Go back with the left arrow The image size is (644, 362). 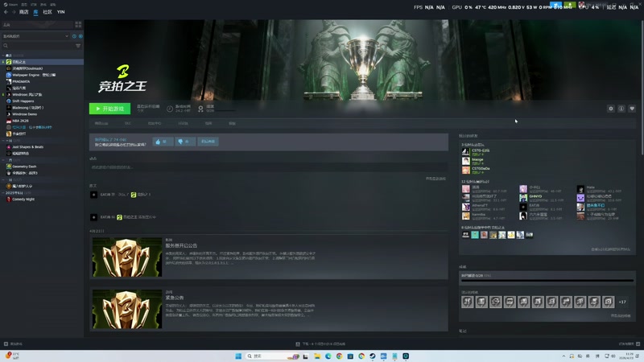pos(6,12)
